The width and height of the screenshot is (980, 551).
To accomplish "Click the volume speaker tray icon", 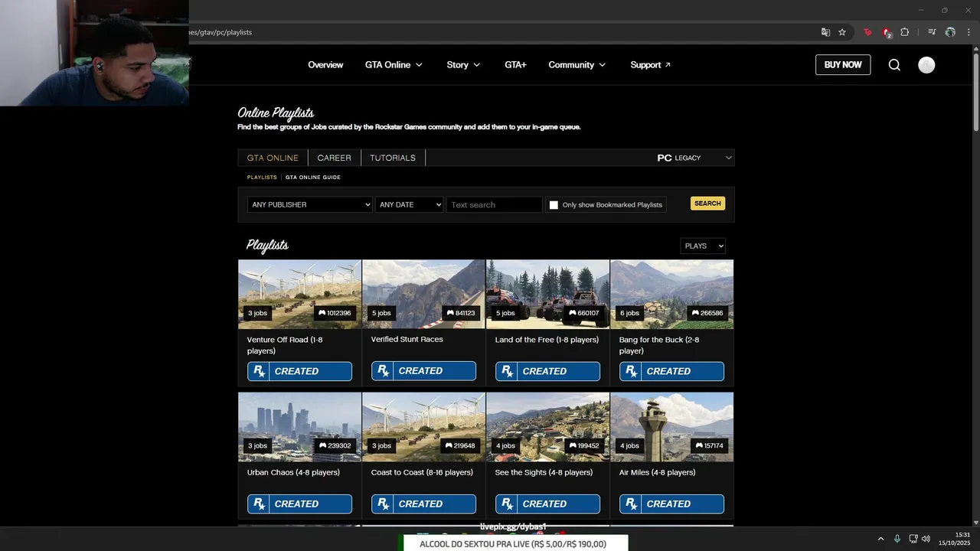I will pyautogui.click(x=926, y=539).
